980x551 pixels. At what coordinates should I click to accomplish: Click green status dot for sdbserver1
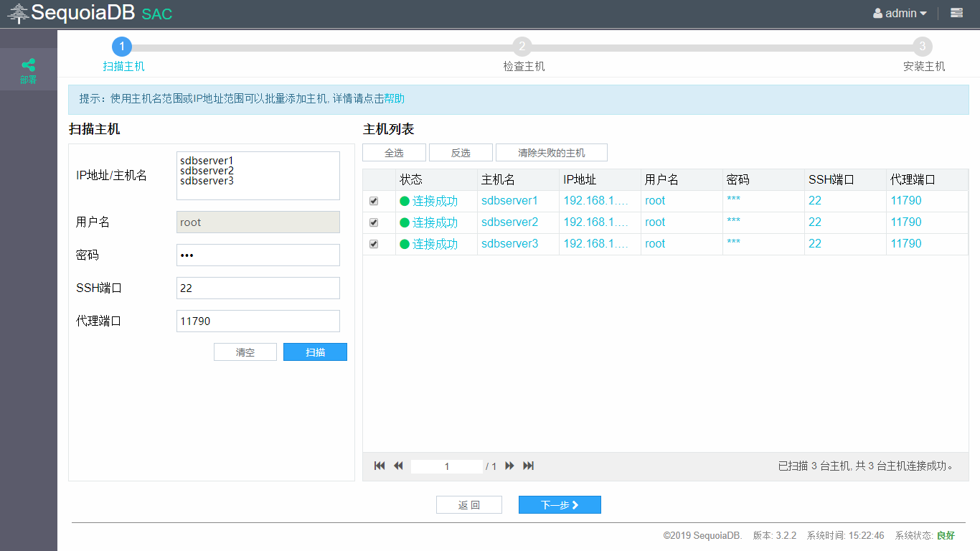click(405, 202)
